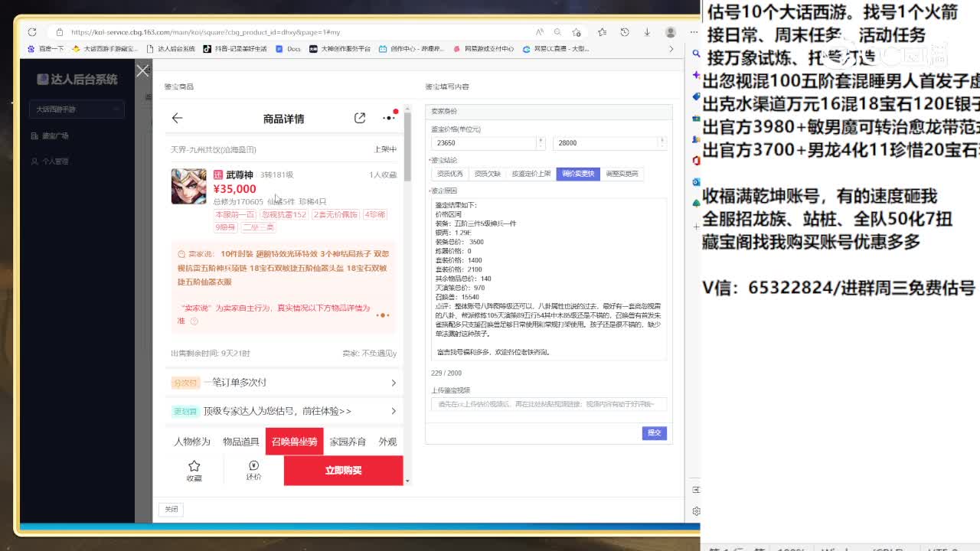The width and height of the screenshot is (980, 551).
Task: Click the 关闭 button at bottom
Action: pyautogui.click(x=171, y=509)
